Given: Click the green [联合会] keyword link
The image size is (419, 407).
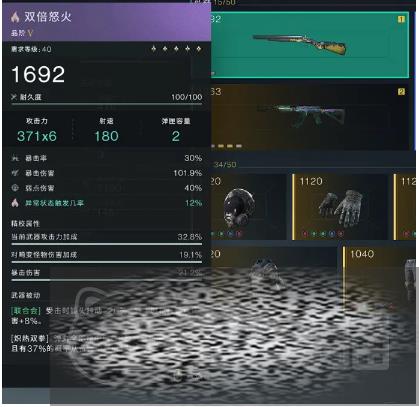Looking at the screenshot, I should click(x=26, y=311).
